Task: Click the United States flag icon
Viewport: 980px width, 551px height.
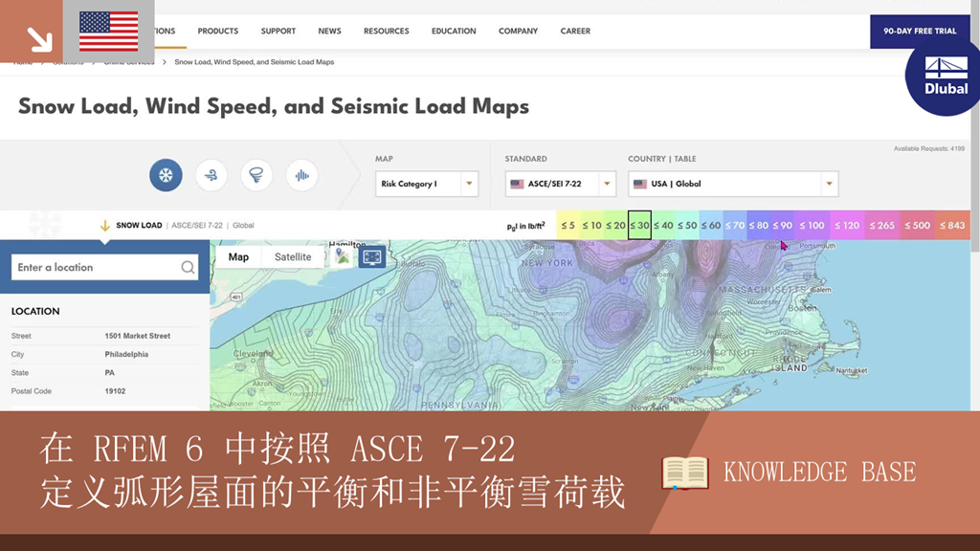Action: pos(109,32)
